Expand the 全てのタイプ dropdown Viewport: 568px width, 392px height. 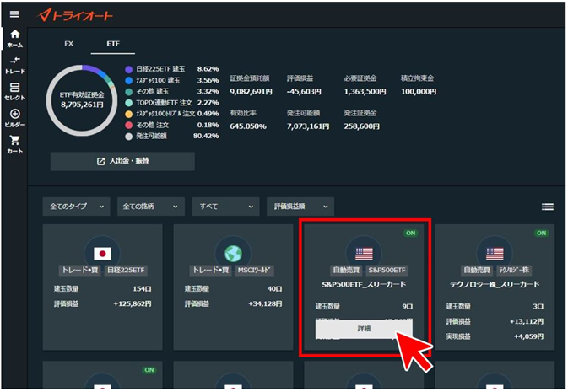coord(77,207)
